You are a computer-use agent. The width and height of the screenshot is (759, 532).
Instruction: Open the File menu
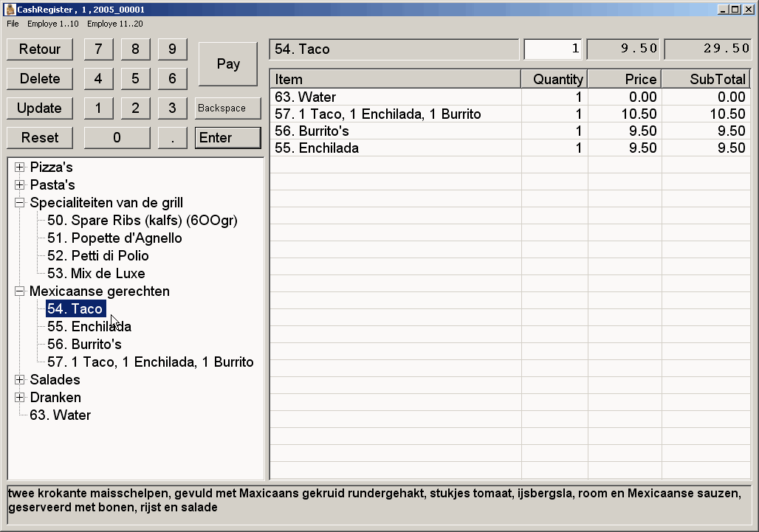coord(13,24)
